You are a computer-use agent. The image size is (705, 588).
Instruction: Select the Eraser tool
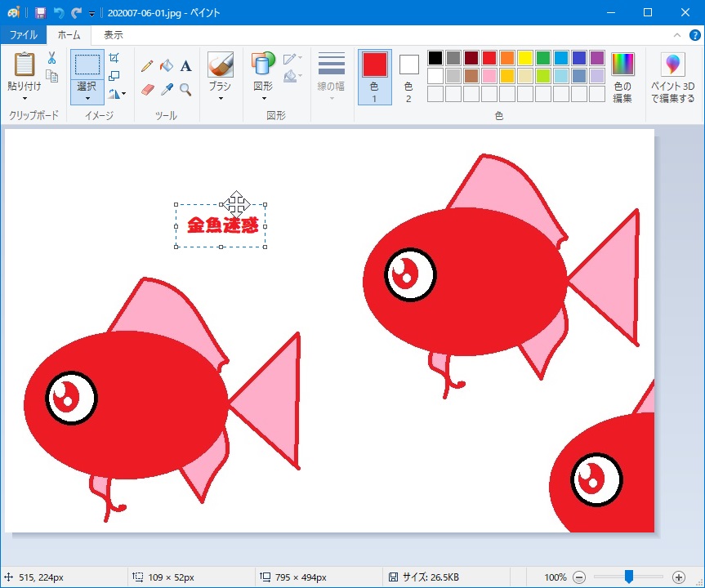coord(146,89)
